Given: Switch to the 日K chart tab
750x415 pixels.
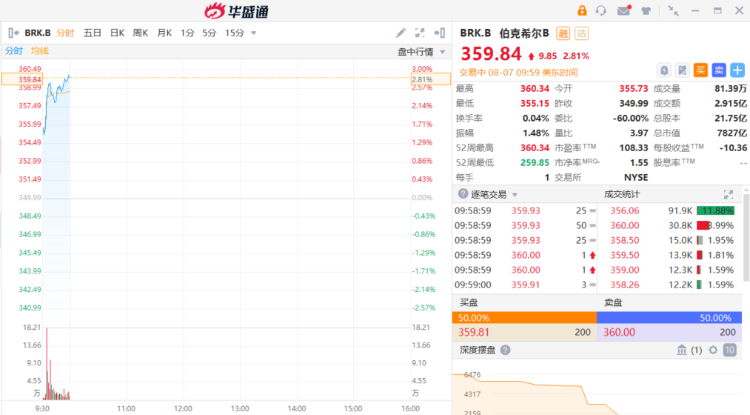Looking at the screenshot, I should tap(117, 33).
